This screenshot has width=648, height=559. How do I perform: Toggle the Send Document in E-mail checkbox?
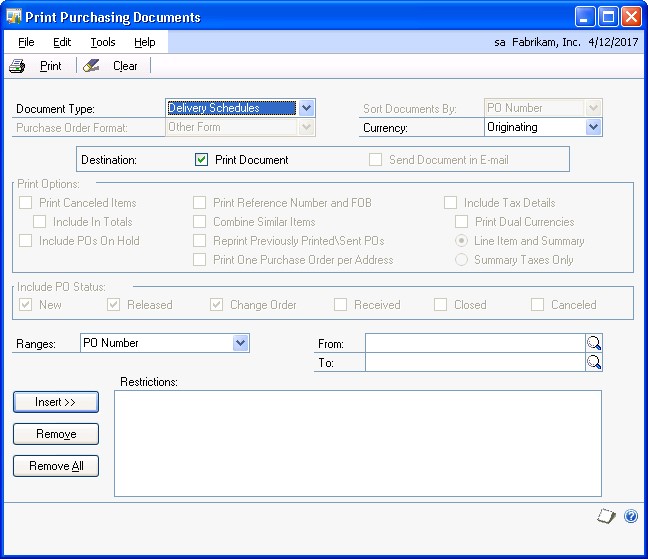(375, 159)
